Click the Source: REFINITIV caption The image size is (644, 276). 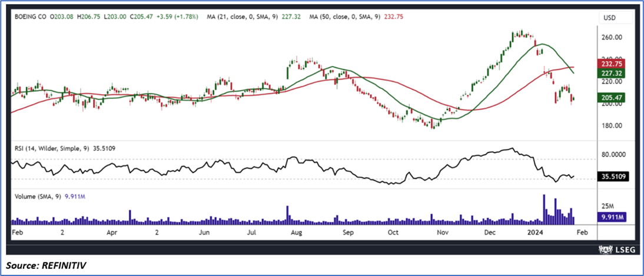[x=46, y=267]
